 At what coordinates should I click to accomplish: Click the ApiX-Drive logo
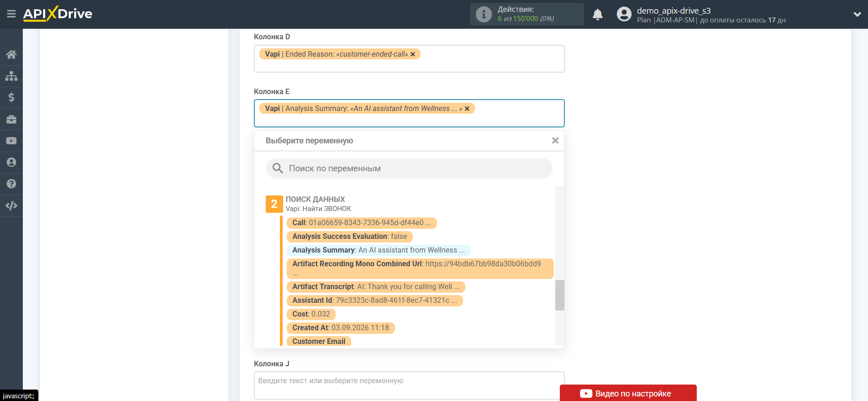pyautogui.click(x=58, y=14)
